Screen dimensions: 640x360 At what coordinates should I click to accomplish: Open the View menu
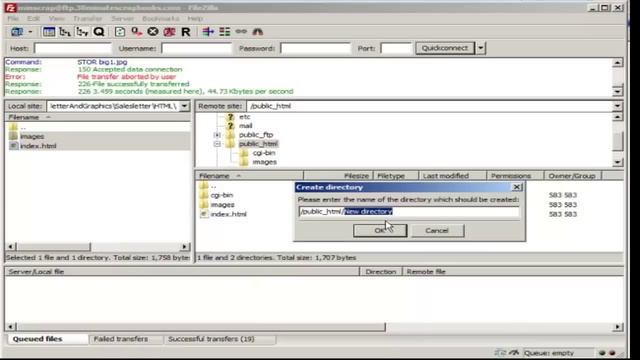click(56, 19)
